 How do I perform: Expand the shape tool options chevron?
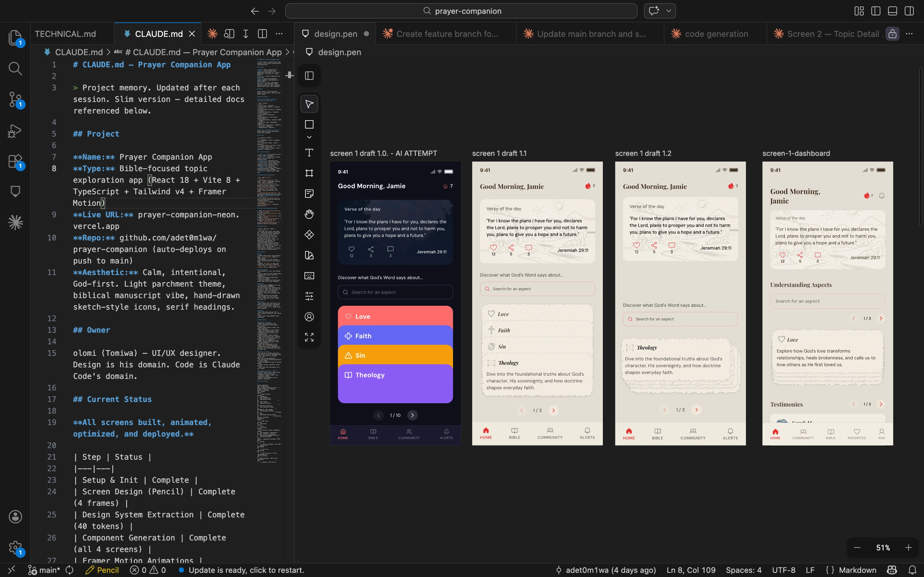pyautogui.click(x=309, y=137)
